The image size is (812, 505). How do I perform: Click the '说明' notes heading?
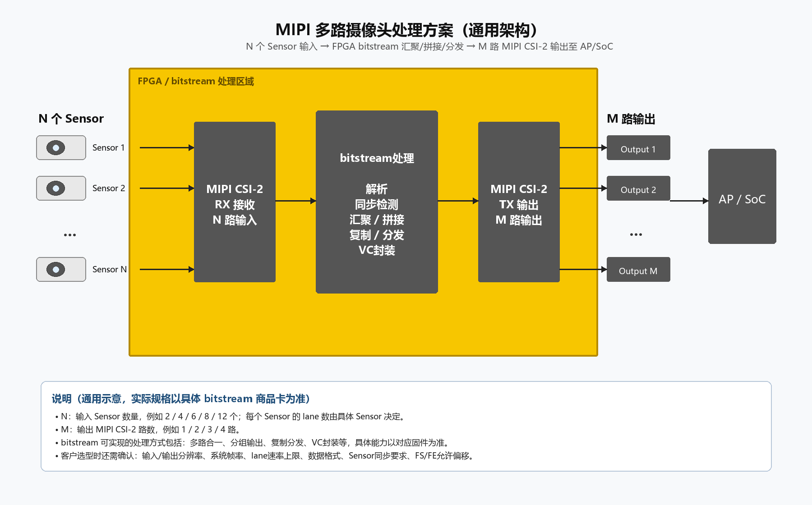tap(180, 399)
